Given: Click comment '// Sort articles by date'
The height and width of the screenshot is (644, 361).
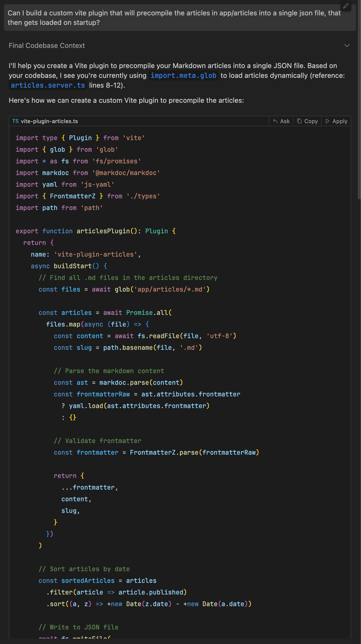Looking at the screenshot, I should 84,569.
